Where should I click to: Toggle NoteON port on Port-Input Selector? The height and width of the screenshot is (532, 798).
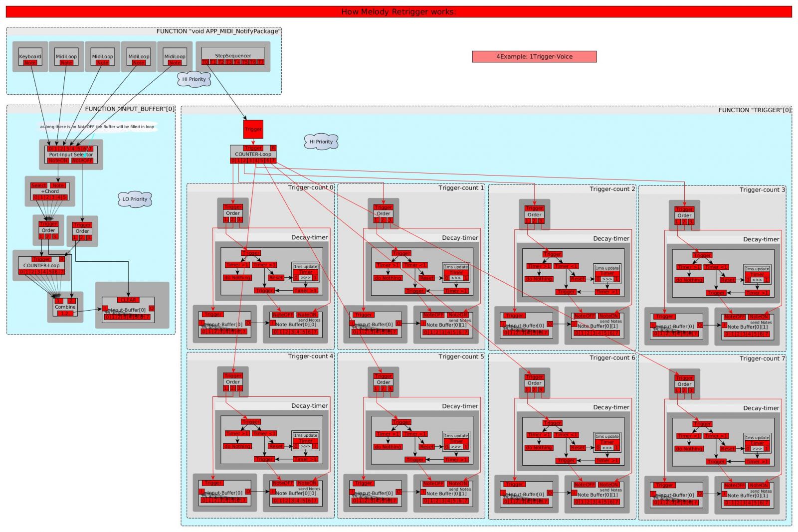coord(58,161)
